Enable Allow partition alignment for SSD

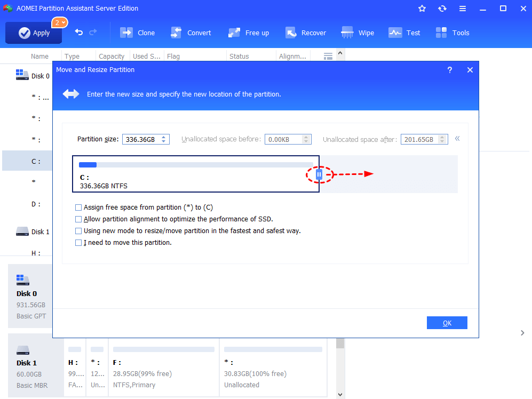tap(78, 219)
